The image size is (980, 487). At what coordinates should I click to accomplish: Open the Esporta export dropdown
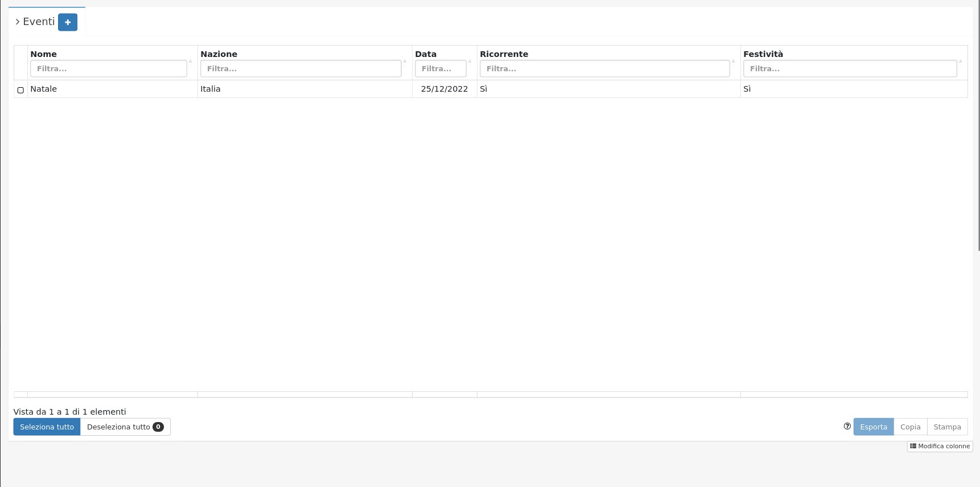coord(873,427)
